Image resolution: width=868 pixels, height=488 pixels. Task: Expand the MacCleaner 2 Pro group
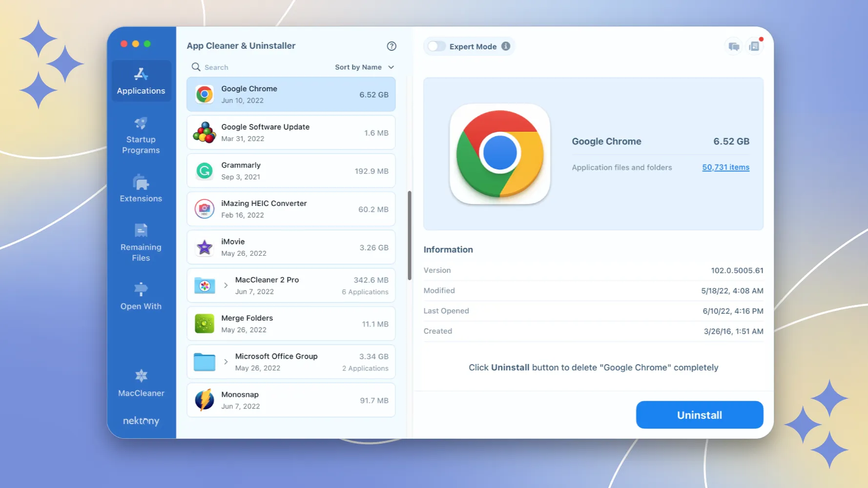226,285
